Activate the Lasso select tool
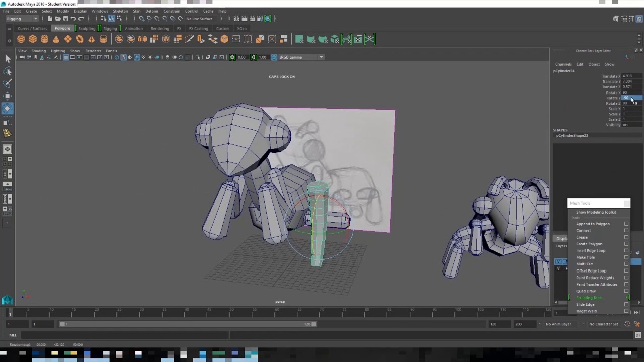The height and width of the screenshot is (362, 644). coord(8,71)
